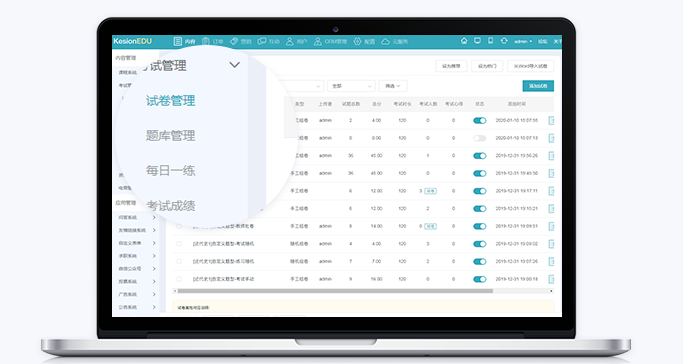The image size is (683, 364).
Task: Expand the 友情链接系统 sidebar item
Action: coord(154,230)
